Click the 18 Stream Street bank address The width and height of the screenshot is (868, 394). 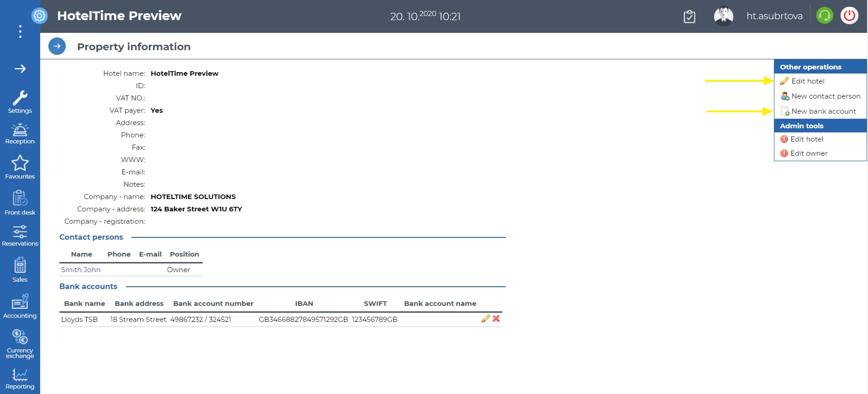pyautogui.click(x=138, y=319)
